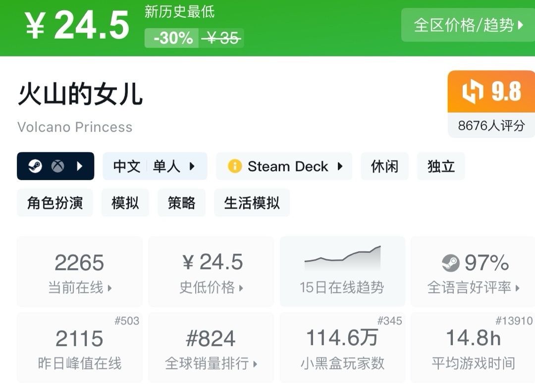Open the 生活模拟 tag

252,203
